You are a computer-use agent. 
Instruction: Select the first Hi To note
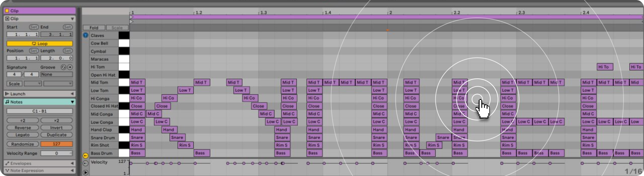point(605,67)
